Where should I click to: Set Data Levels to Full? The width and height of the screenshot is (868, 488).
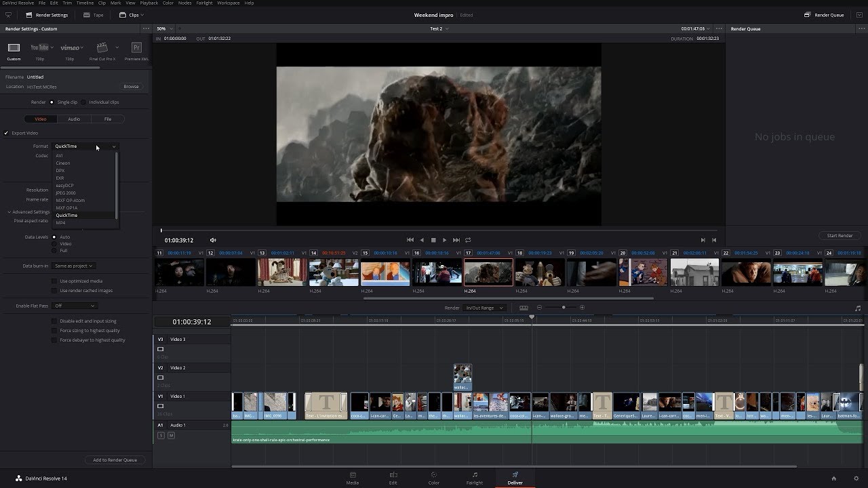[x=54, y=251]
